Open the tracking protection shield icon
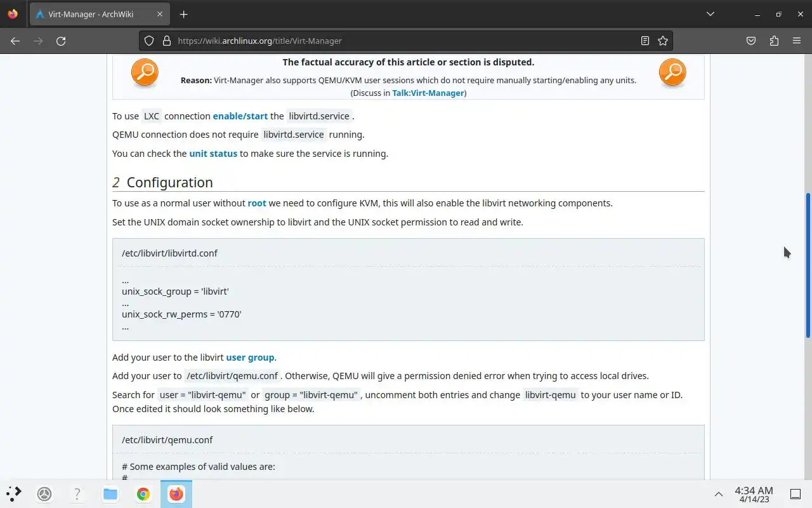Image resolution: width=812 pixels, height=508 pixels. pyautogui.click(x=149, y=41)
